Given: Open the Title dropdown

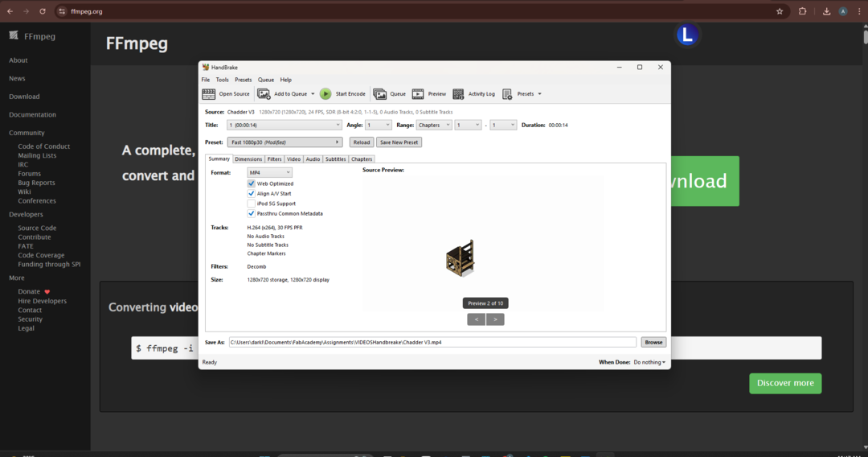Looking at the screenshot, I should (x=285, y=126).
